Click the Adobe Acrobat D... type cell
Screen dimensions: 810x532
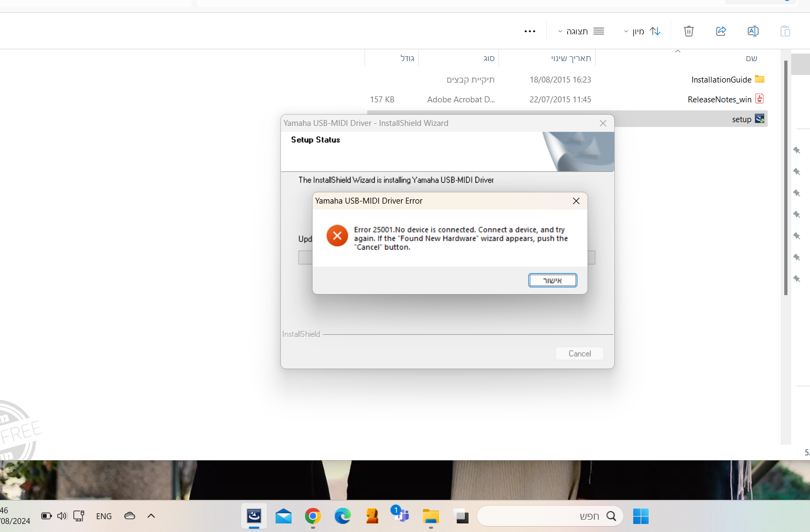(x=461, y=100)
